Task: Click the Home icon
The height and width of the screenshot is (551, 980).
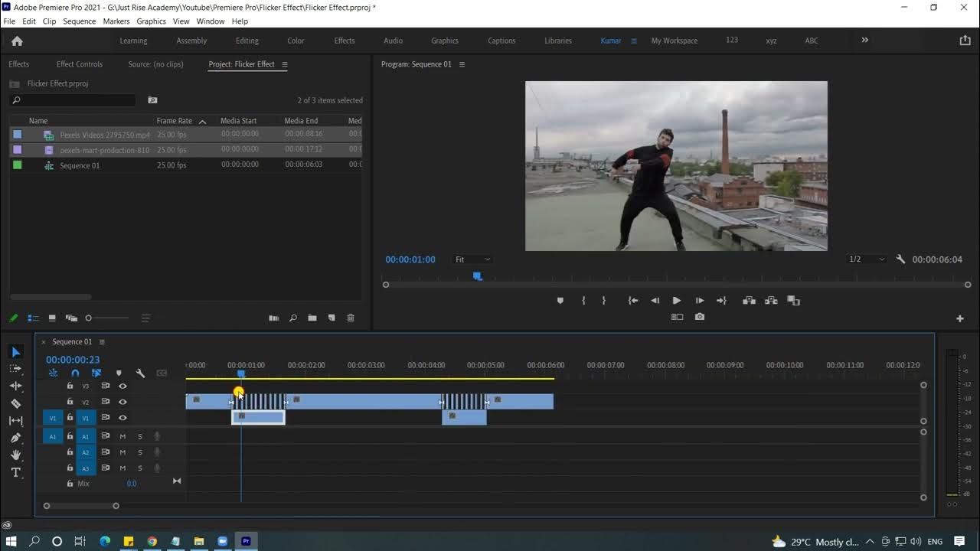Action: 17,41
